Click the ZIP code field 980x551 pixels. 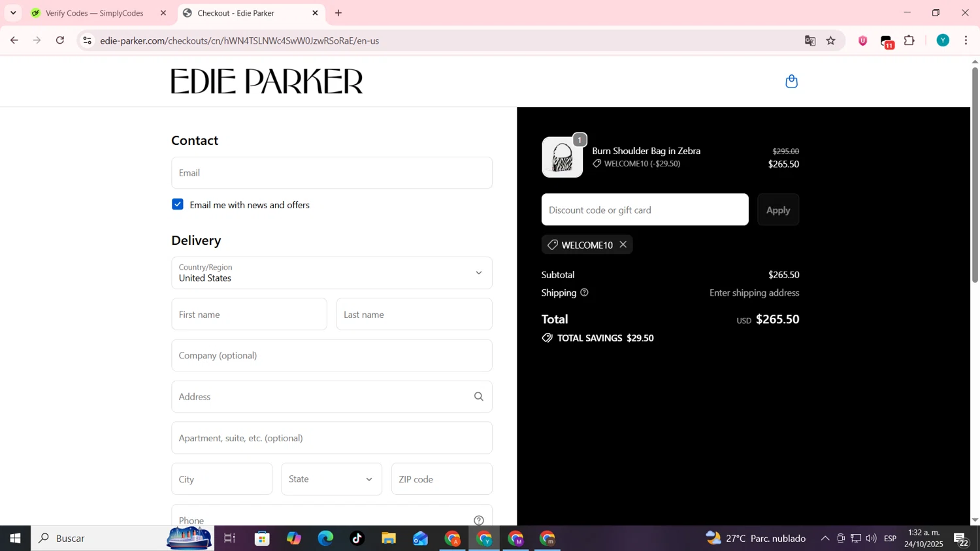coord(442,479)
